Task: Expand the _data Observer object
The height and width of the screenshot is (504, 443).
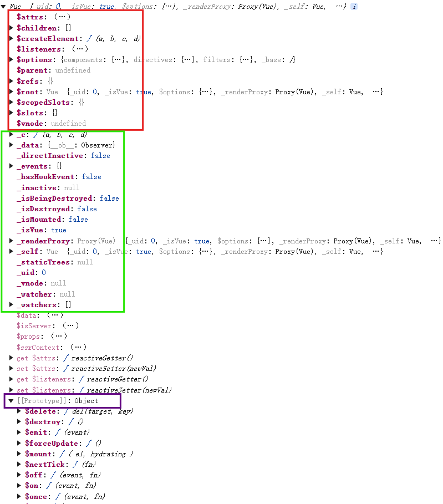Action: [x=11, y=145]
